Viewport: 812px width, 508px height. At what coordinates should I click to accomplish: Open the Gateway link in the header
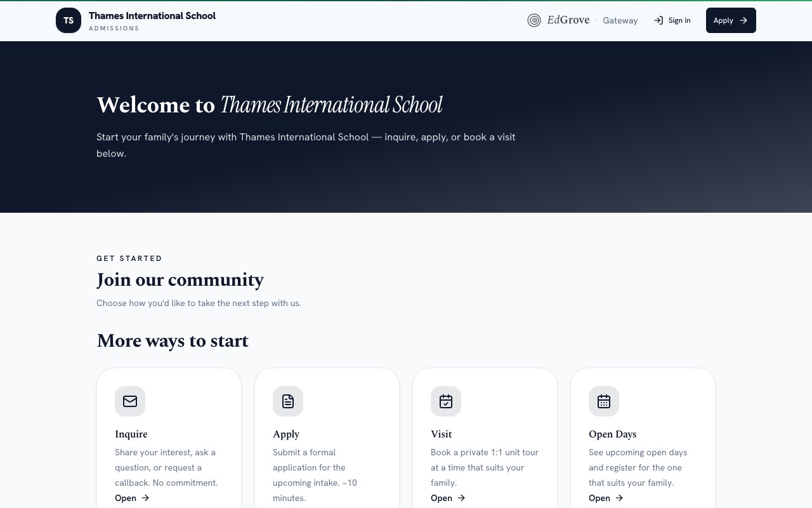620,20
